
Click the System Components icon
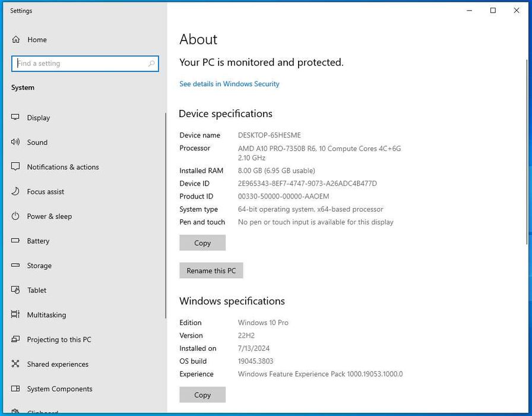click(x=15, y=389)
